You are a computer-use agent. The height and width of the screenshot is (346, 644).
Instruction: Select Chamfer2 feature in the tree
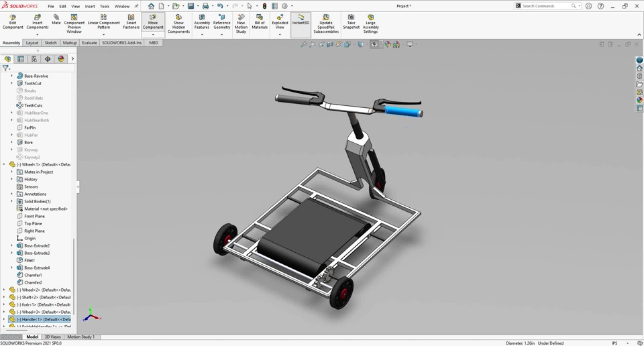click(33, 282)
